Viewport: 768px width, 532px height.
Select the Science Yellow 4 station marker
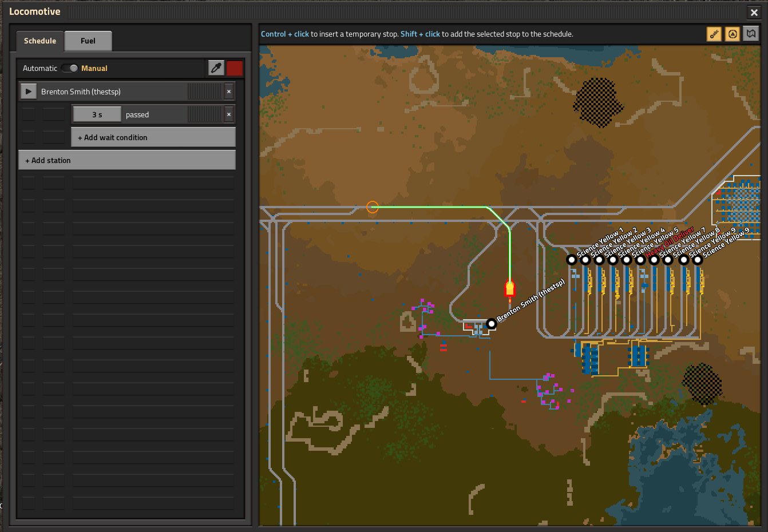point(613,260)
